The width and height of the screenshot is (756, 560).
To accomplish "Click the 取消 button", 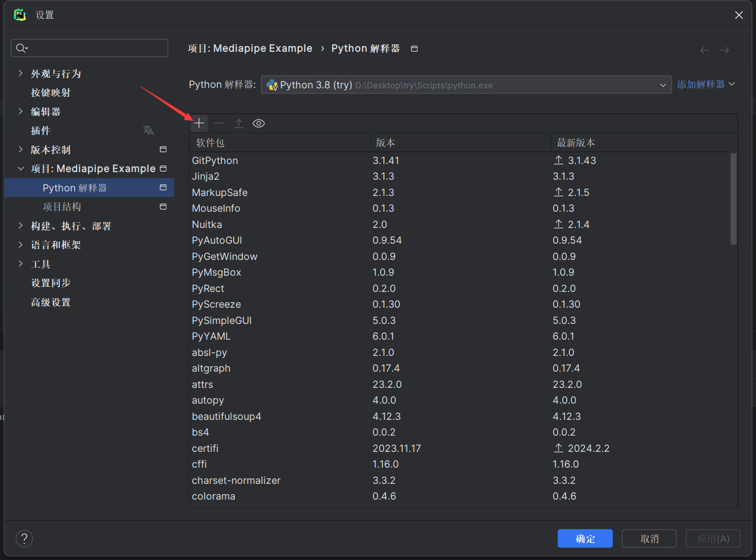I will click(649, 539).
